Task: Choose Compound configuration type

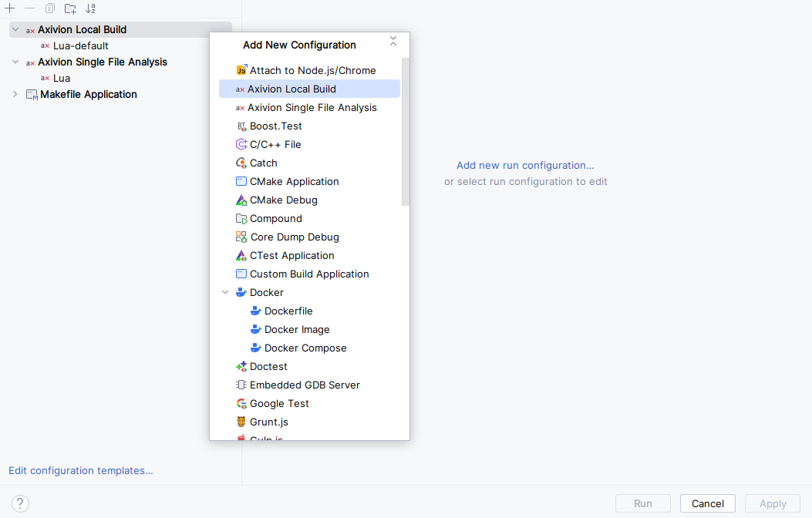Action: click(x=310, y=219)
